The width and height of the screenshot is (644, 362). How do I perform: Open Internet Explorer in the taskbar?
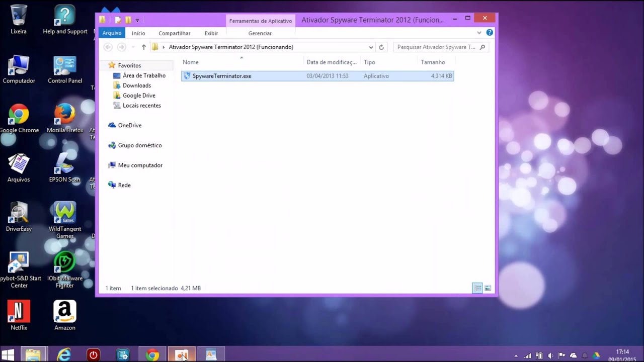click(x=64, y=355)
